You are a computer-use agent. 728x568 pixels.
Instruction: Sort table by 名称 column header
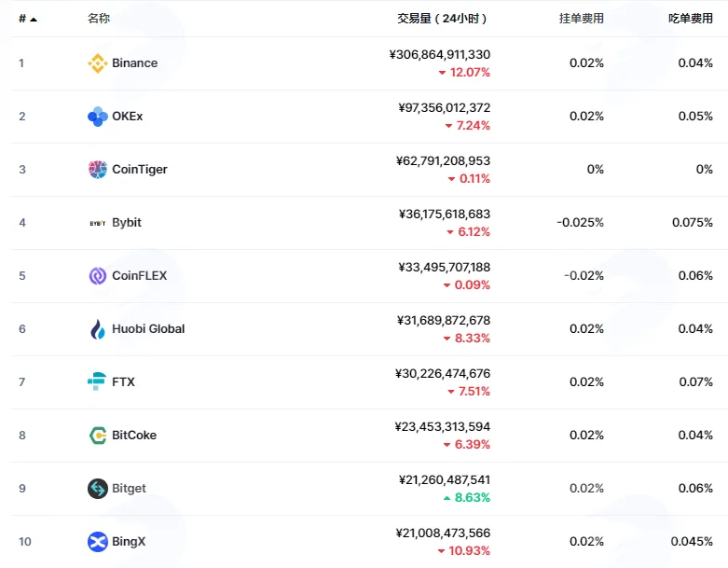99,18
